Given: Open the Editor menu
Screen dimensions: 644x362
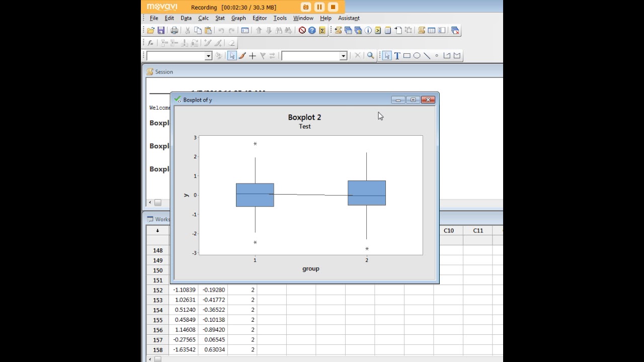Looking at the screenshot, I should pyautogui.click(x=260, y=18).
